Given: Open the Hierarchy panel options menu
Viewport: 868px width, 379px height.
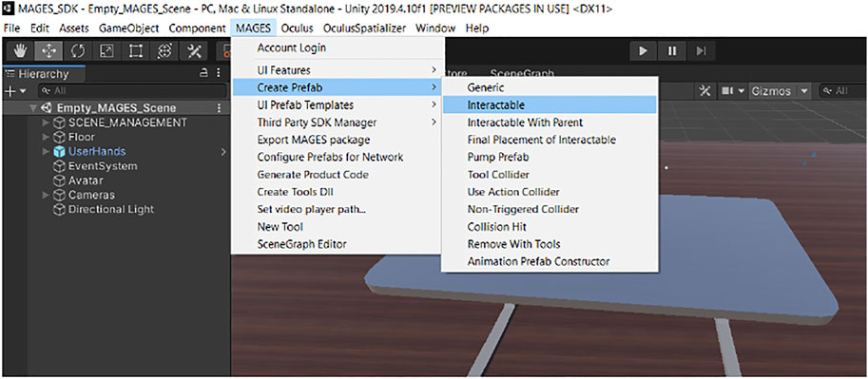Looking at the screenshot, I should [219, 73].
